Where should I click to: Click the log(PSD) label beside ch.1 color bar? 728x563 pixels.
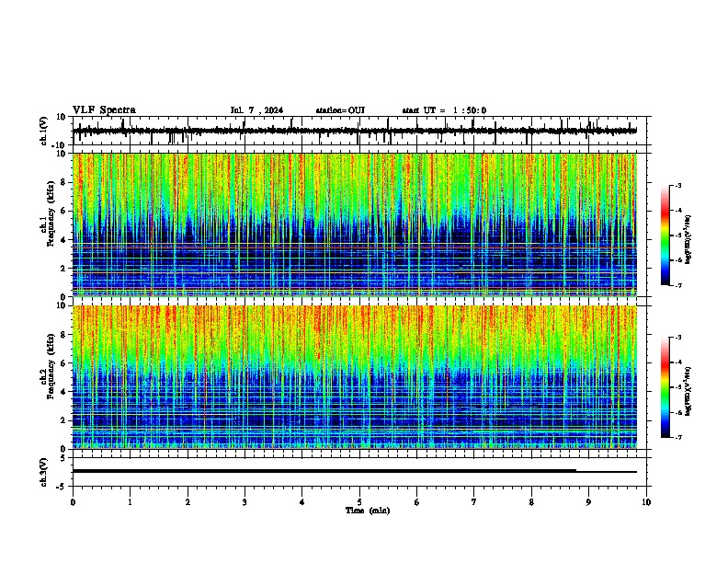pyautogui.click(x=688, y=239)
